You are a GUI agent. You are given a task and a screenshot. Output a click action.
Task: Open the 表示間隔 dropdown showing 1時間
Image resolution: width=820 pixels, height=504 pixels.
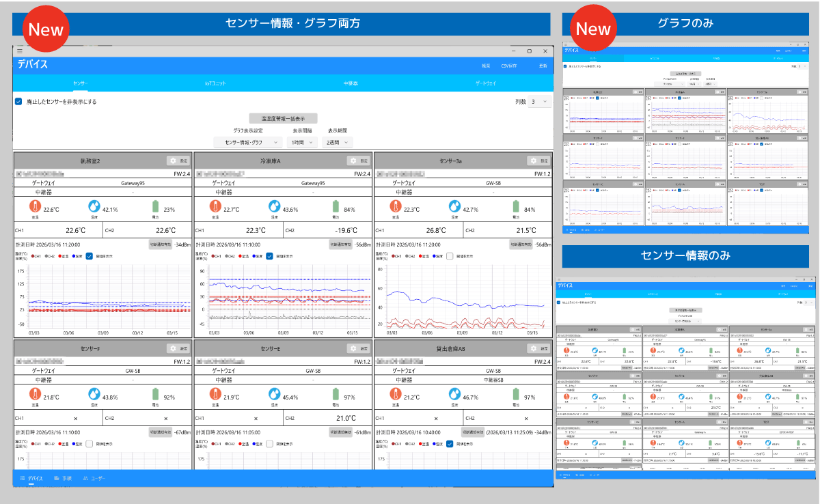pyautogui.click(x=303, y=142)
